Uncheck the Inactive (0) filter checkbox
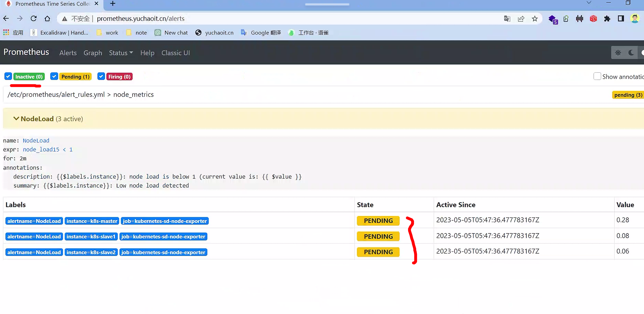The width and height of the screenshot is (644, 314). click(x=8, y=76)
